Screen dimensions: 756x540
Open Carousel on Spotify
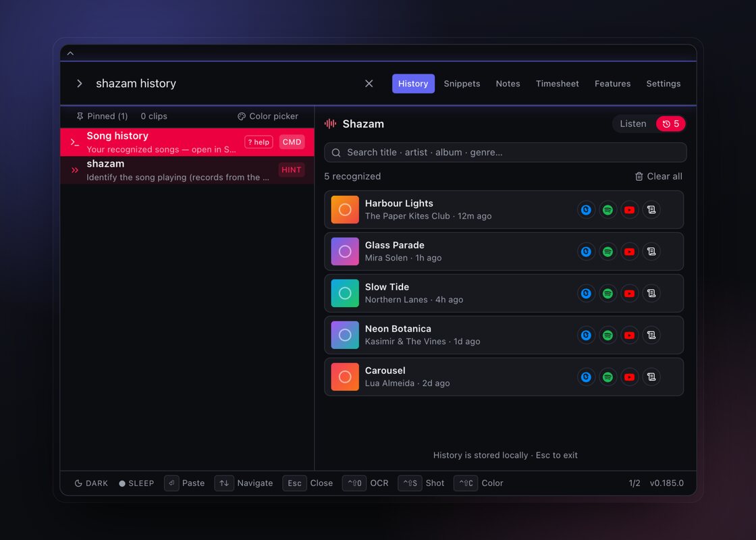click(x=607, y=377)
